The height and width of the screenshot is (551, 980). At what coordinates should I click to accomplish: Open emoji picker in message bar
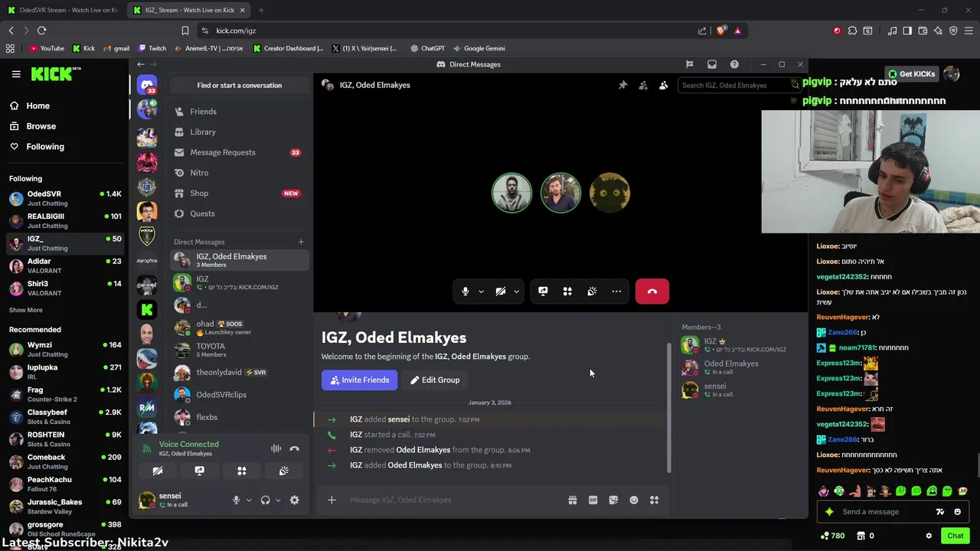(634, 500)
